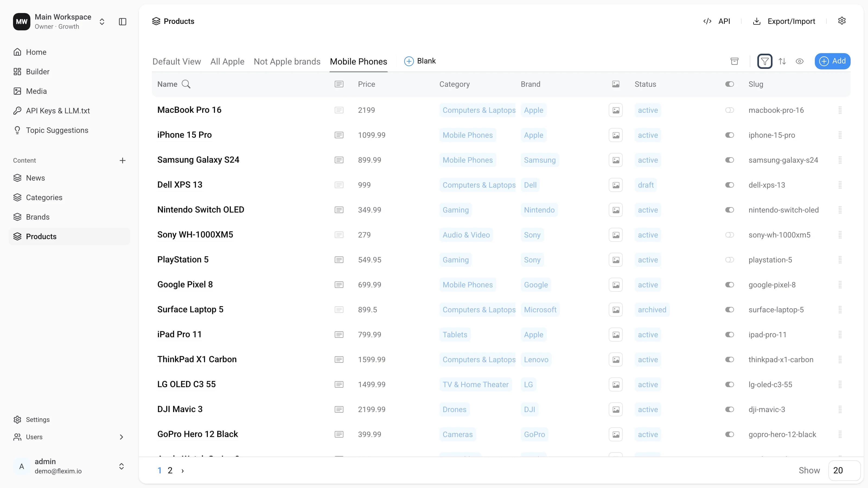Switch to All Apple tab

pos(228,62)
